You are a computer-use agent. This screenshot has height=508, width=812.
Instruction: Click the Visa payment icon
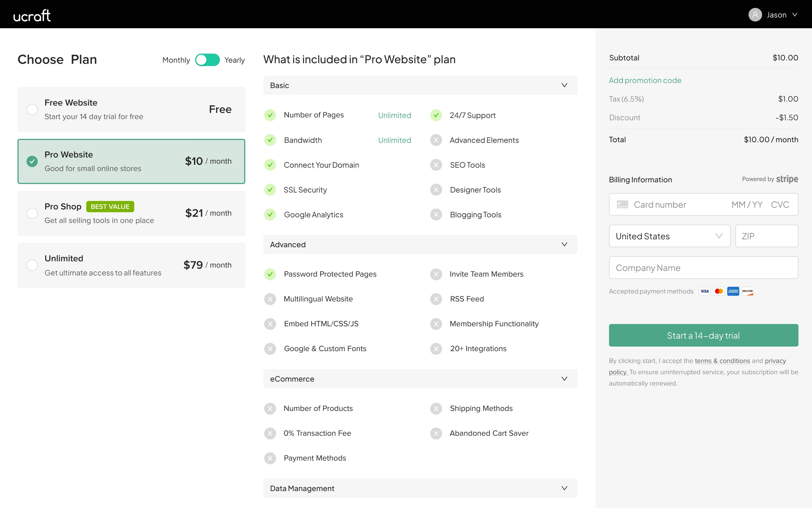[705, 291]
